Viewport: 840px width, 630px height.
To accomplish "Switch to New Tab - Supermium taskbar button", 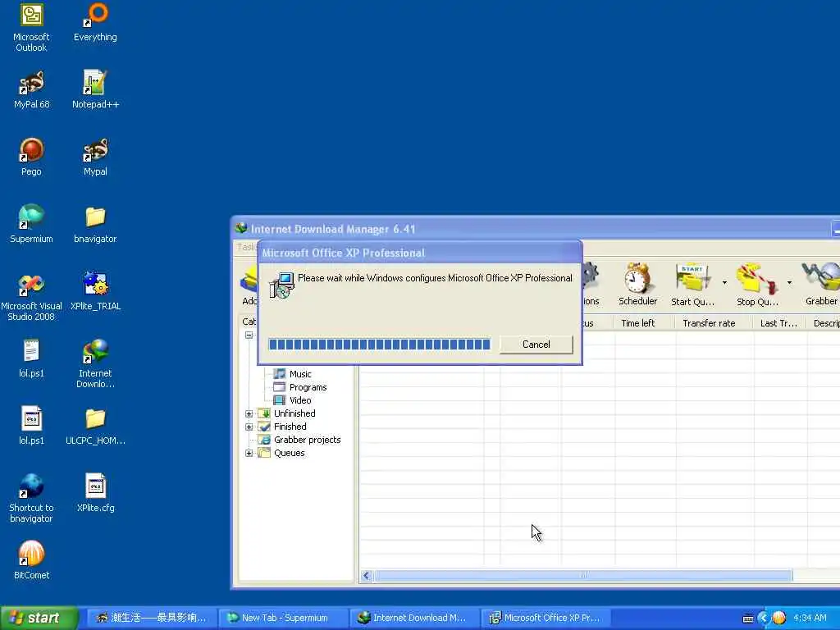I will [283, 618].
